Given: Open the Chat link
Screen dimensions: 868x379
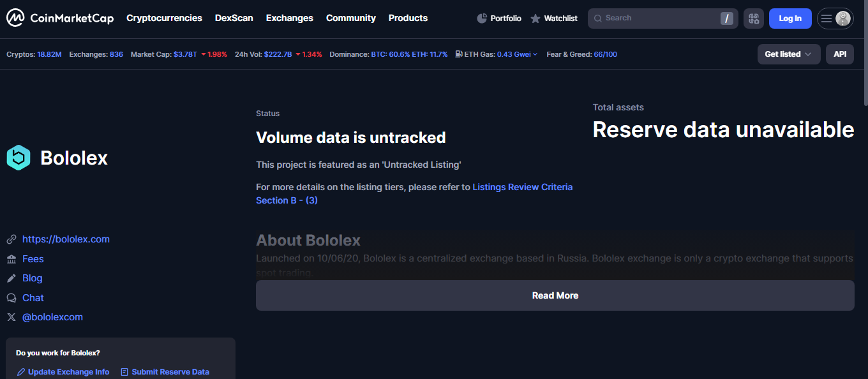Looking at the screenshot, I should pyautogui.click(x=33, y=298).
